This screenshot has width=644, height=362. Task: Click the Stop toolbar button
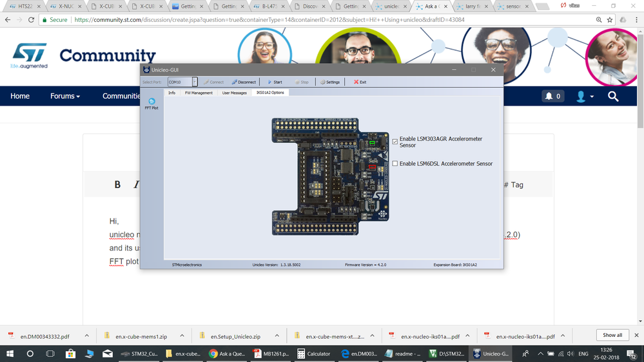pyautogui.click(x=302, y=82)
